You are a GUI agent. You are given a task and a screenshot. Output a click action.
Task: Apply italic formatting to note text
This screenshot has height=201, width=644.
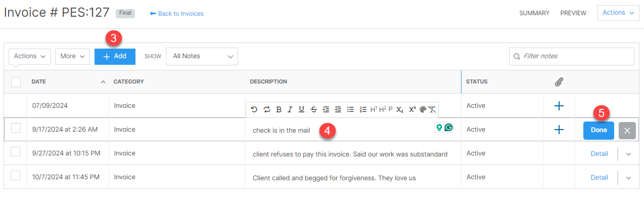(x=290, y=109)
